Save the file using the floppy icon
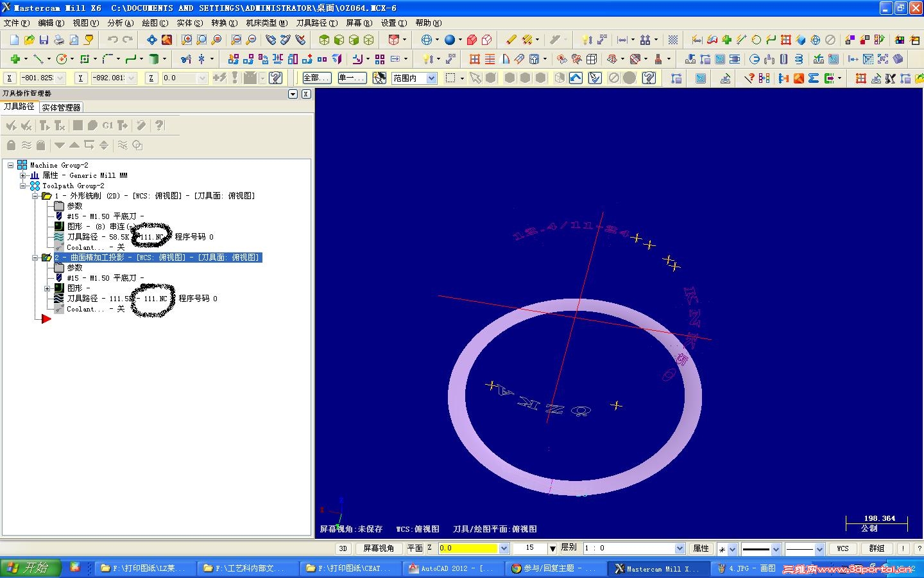The height and width of the screenshot is (578, 924). coord(44,40)
